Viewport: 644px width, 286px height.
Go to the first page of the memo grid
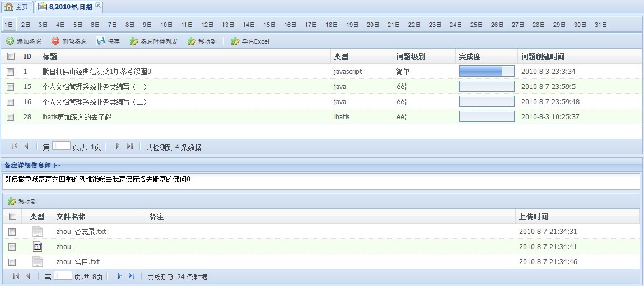(15, 146)
